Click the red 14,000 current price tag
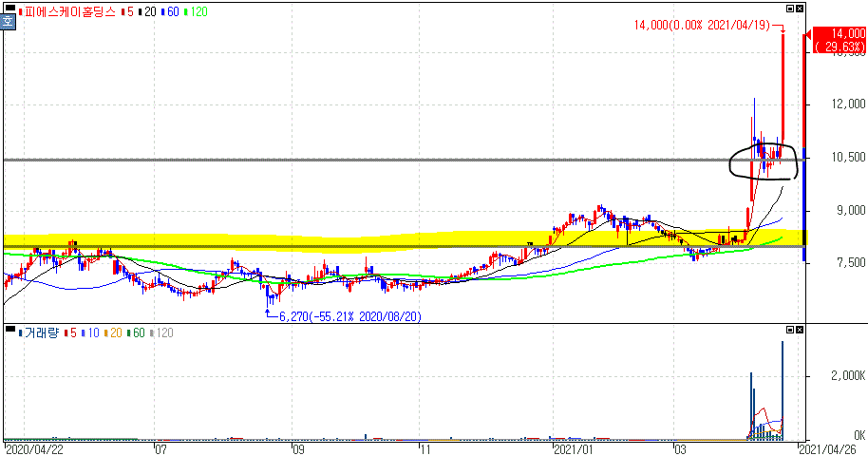 (x=840, y=40)
